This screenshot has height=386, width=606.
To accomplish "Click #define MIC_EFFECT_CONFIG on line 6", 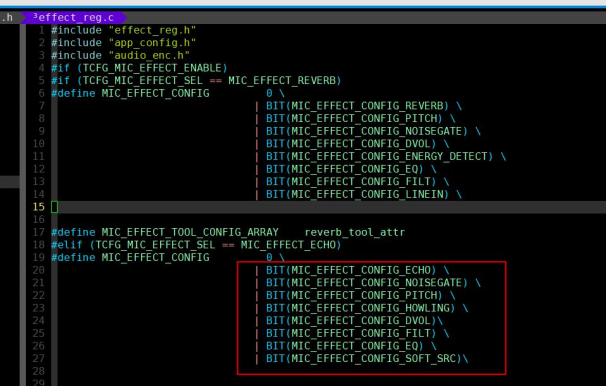I will (x=130, y=94).
